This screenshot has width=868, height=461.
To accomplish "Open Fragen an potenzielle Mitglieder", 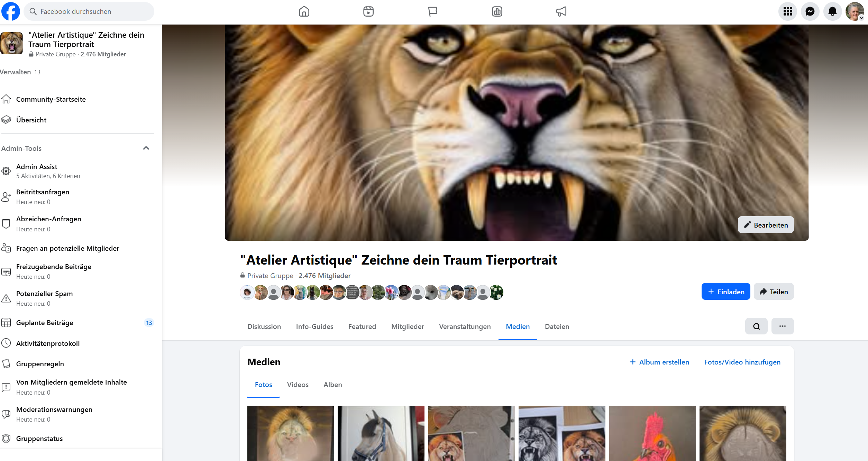I will pos(77,248).
